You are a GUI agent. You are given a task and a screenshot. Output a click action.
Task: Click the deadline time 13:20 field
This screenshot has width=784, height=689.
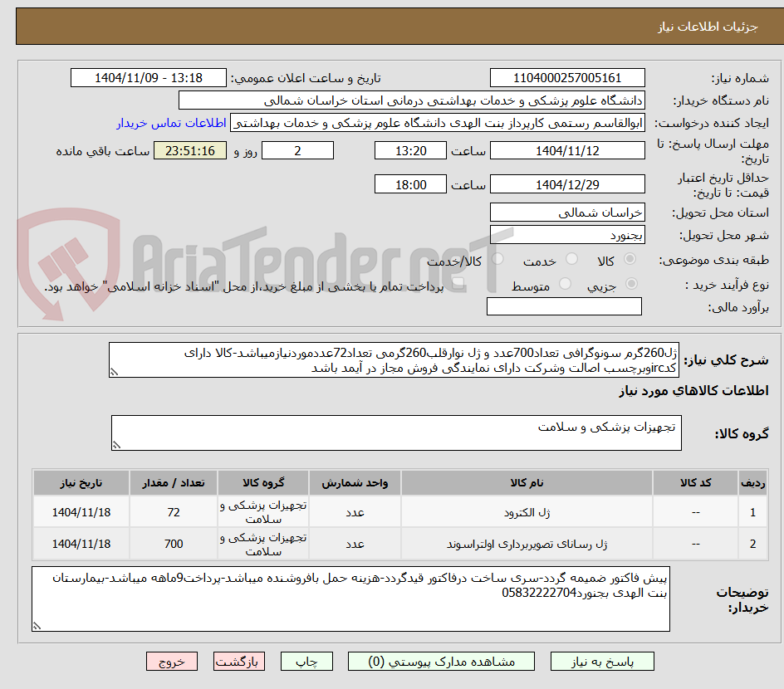[x=410, y=150]
